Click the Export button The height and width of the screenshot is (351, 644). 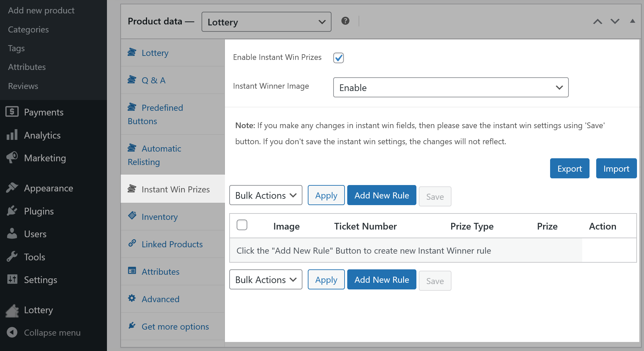[569, 169]
